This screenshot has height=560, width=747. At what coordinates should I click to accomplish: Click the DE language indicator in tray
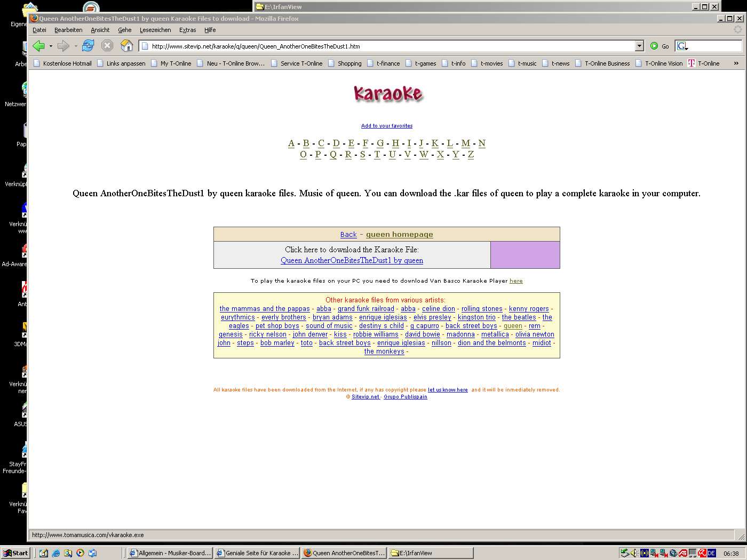(x=711, y=553)
